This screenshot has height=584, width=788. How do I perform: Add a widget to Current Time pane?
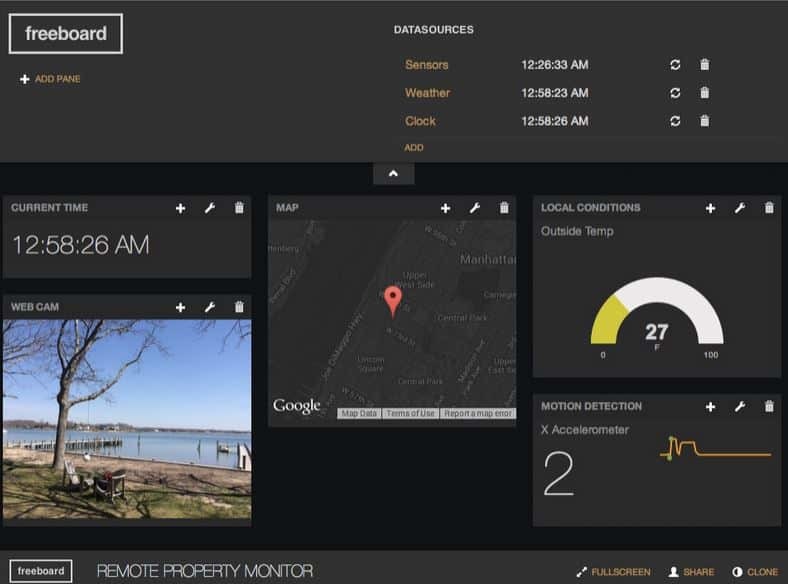coord(180,208)
